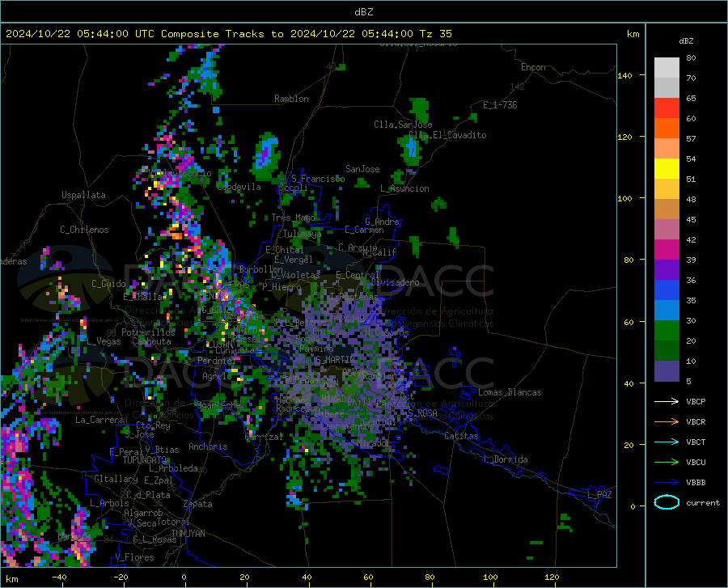Click the Catitas map label
The height and width of the screenshot is (588, 728).
tap(461, 436)
